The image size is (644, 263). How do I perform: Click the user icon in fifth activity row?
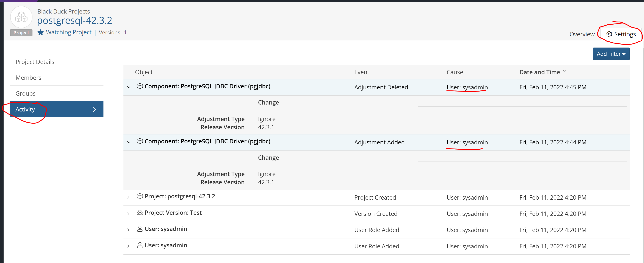point(140,229)
